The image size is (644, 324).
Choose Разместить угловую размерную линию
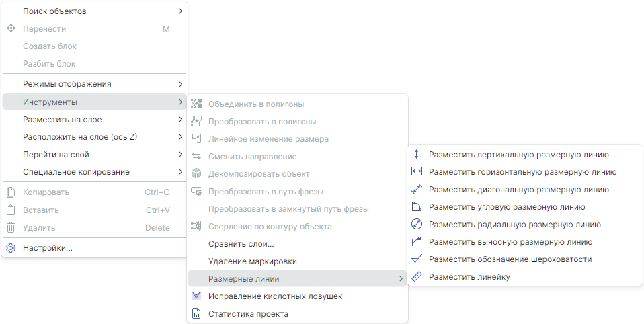[525, 207]
